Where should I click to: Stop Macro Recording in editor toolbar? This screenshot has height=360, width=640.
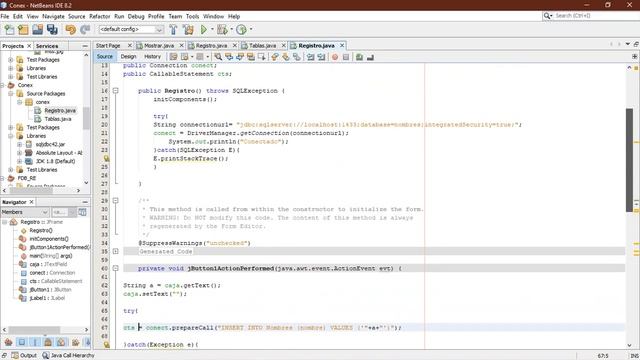(x=346, y=57)
